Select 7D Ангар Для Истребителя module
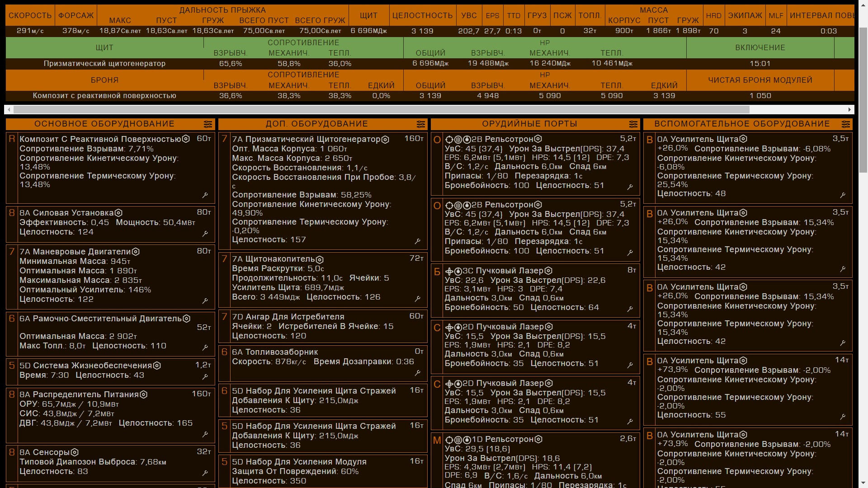Screen dimensions: 868x488 tap(288, 317)
